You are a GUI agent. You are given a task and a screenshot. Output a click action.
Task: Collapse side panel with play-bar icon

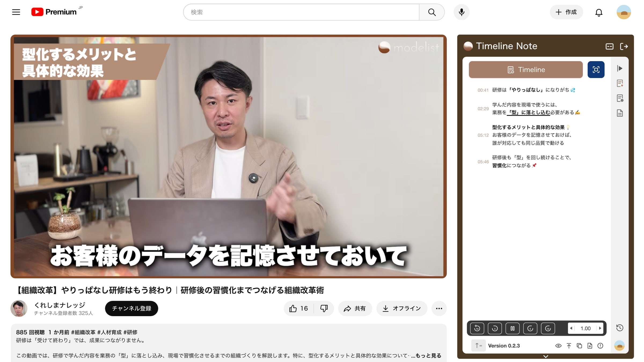coord(620,68)
